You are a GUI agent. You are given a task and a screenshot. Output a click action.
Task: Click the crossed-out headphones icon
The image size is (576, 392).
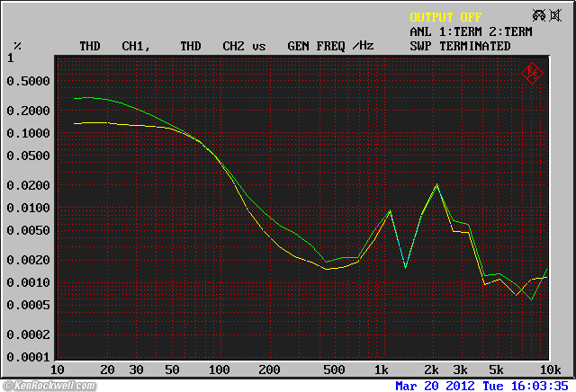(539, 15)
